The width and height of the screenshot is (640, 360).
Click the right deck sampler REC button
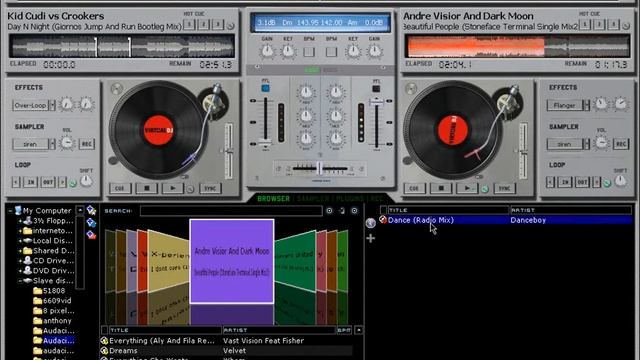click(x=621, y=144)
